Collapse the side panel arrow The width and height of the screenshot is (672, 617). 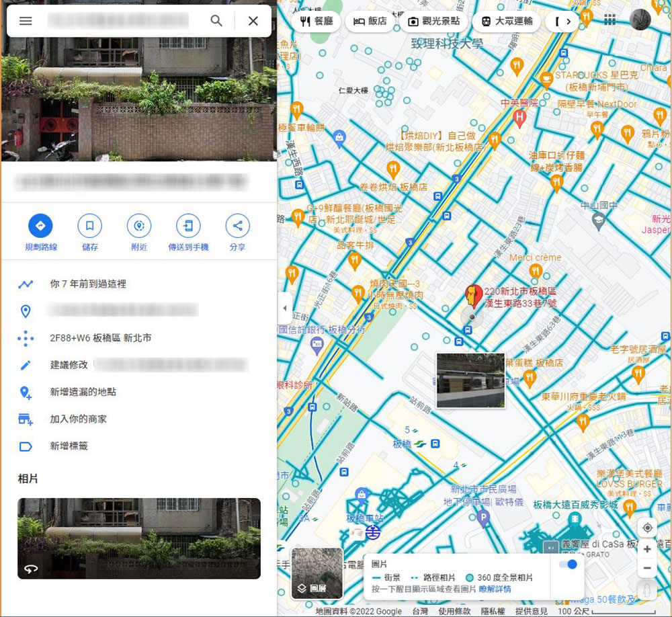pos(284,308)
